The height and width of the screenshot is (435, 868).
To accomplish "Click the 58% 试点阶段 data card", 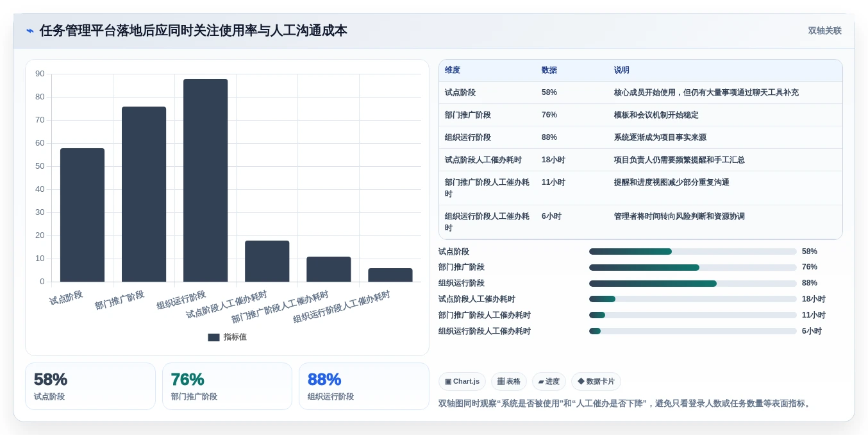I will point(90,386).
